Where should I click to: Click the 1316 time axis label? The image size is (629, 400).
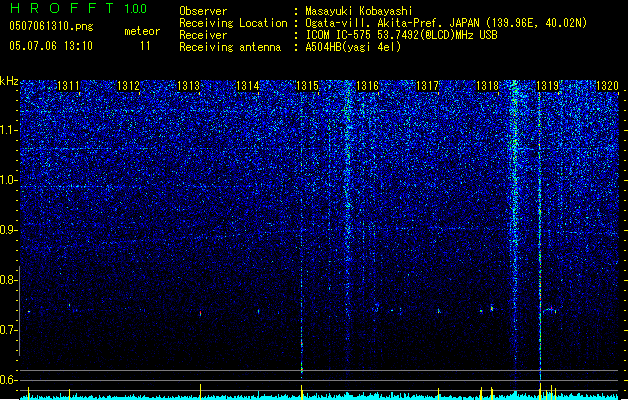(x=367, y=86)
